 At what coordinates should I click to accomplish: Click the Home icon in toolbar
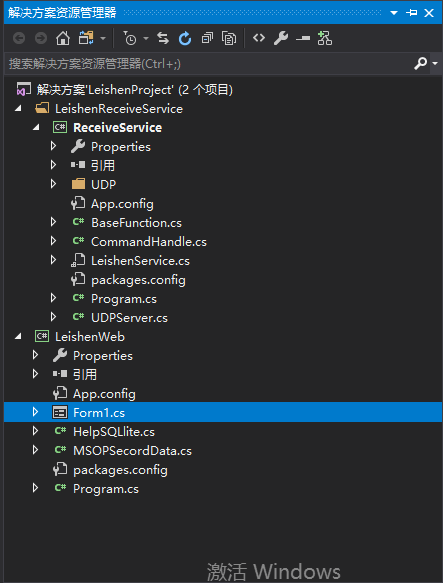tap(63, 38)
